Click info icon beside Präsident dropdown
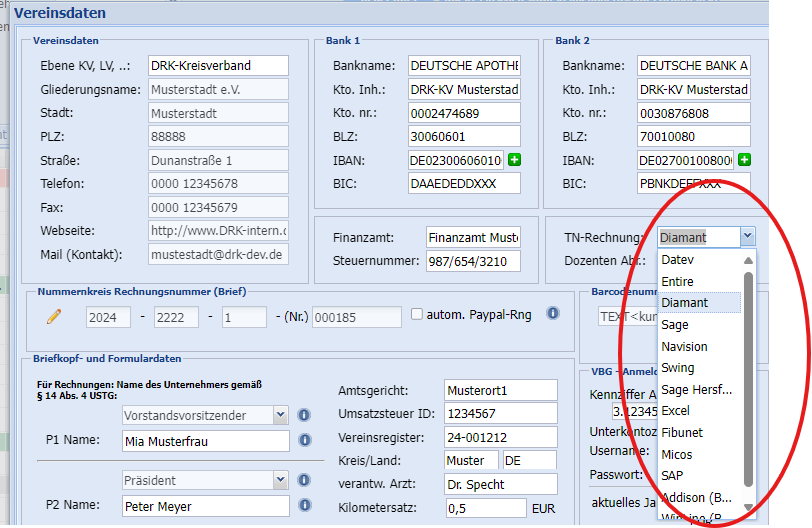The height and width of the screenshot is (528, 812). 304,481
